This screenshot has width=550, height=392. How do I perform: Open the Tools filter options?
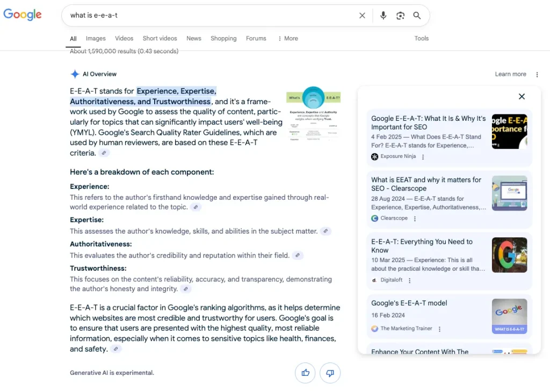(421, 38)
